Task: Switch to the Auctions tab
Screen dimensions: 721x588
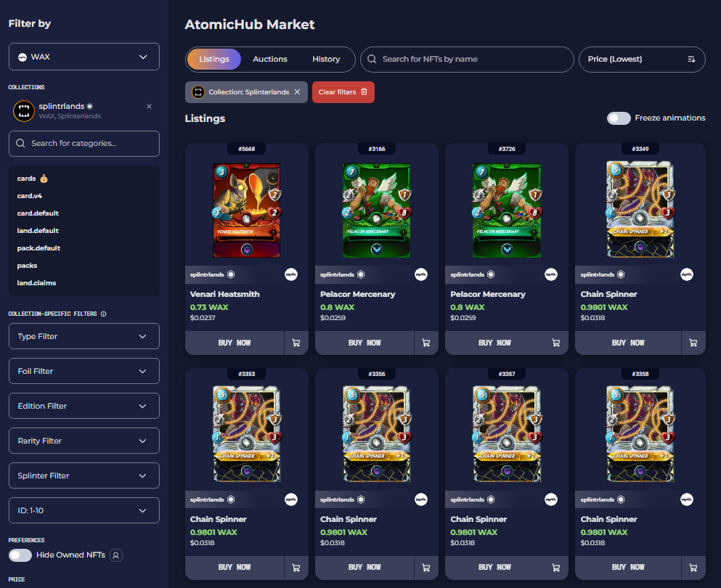Action: click(x=270, y=60)
